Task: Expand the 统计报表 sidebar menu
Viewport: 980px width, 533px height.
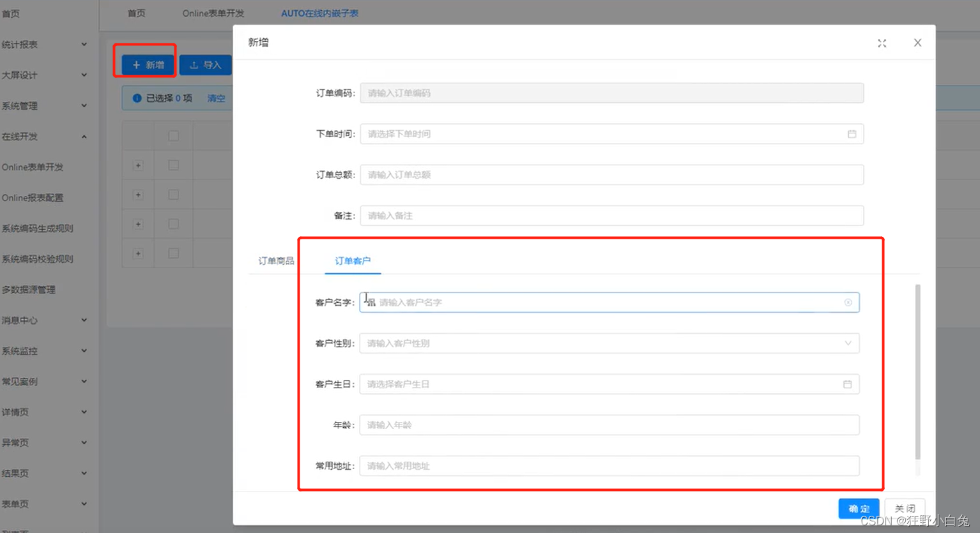Action: 84,44
